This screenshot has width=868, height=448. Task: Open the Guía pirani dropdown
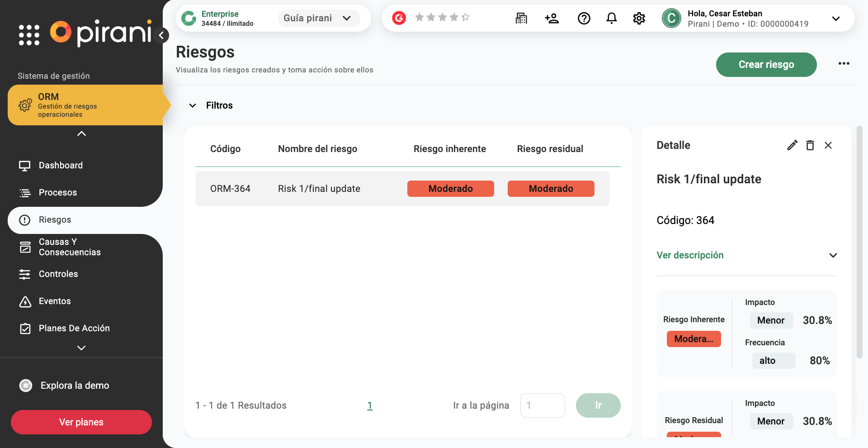(318, 18)
